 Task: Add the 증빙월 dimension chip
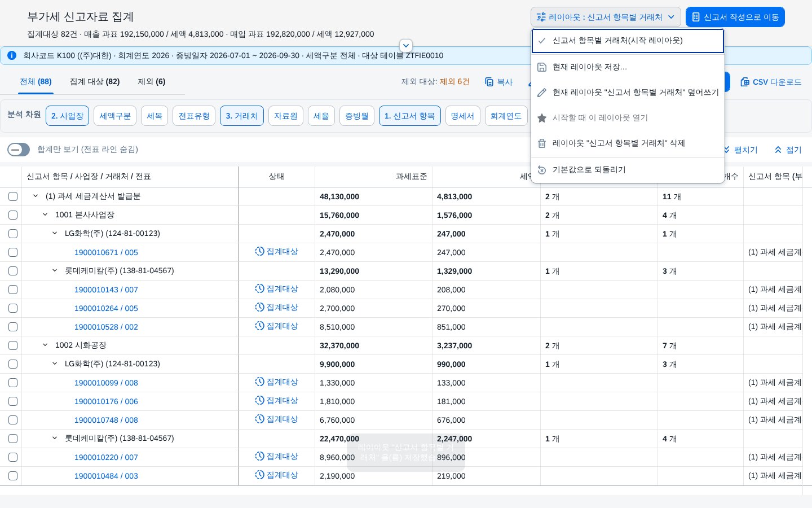pos(357,116)
